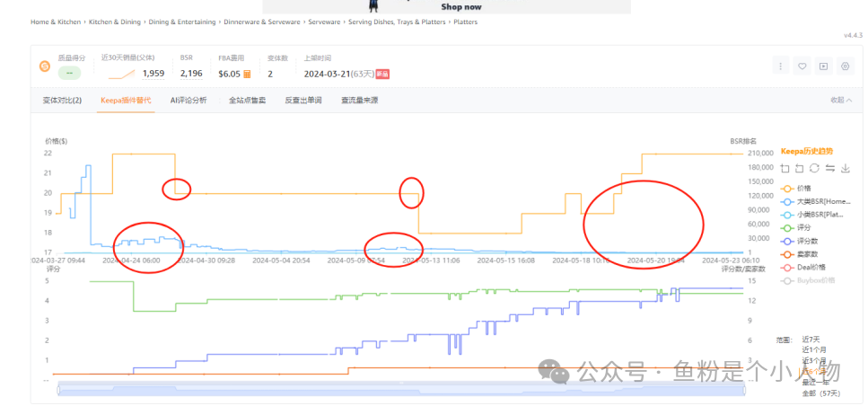Click the zoom-reset chart icon

[x=799, y=168]
